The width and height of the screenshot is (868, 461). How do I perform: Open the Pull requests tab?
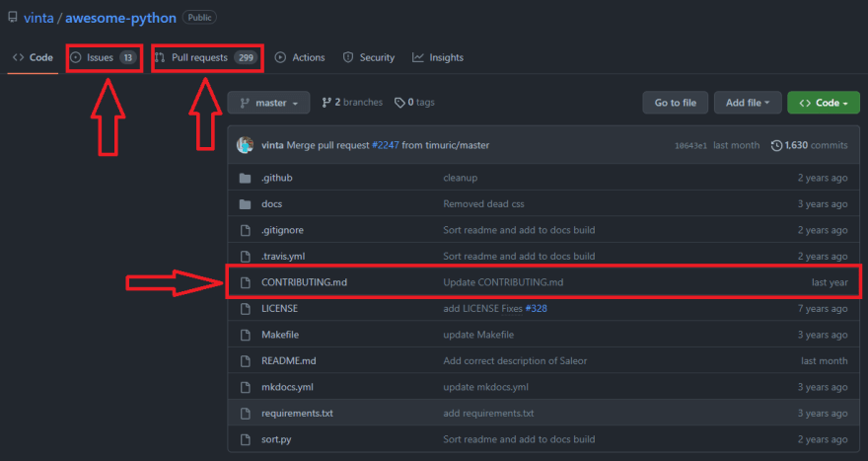coord(207,57)
